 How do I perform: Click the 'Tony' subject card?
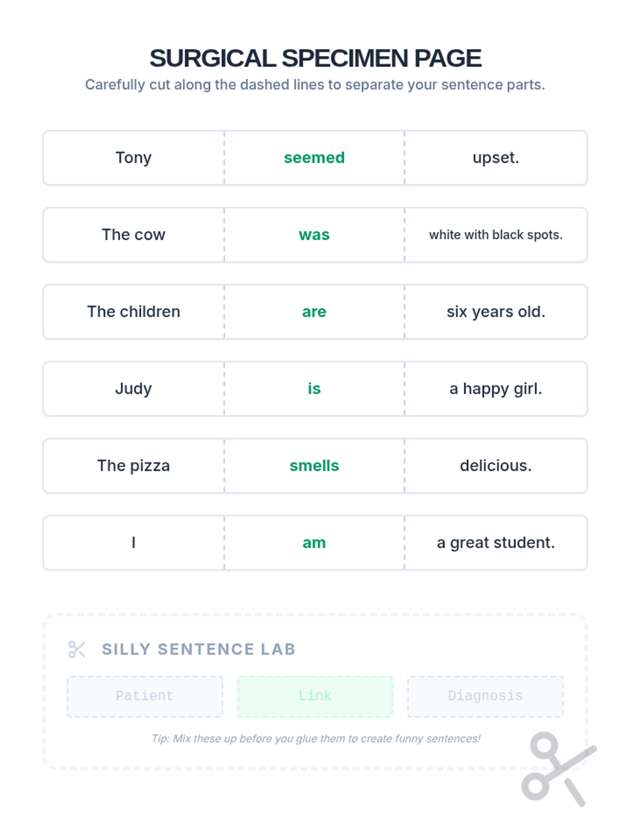pyautogui.click(x=134, y=157)
